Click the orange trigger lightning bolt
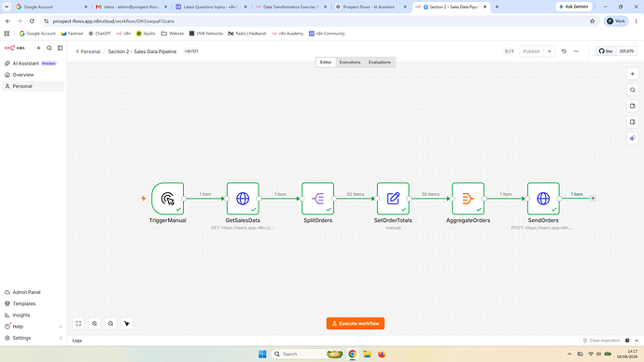The image size is (644, 362). tap(144, 198)
